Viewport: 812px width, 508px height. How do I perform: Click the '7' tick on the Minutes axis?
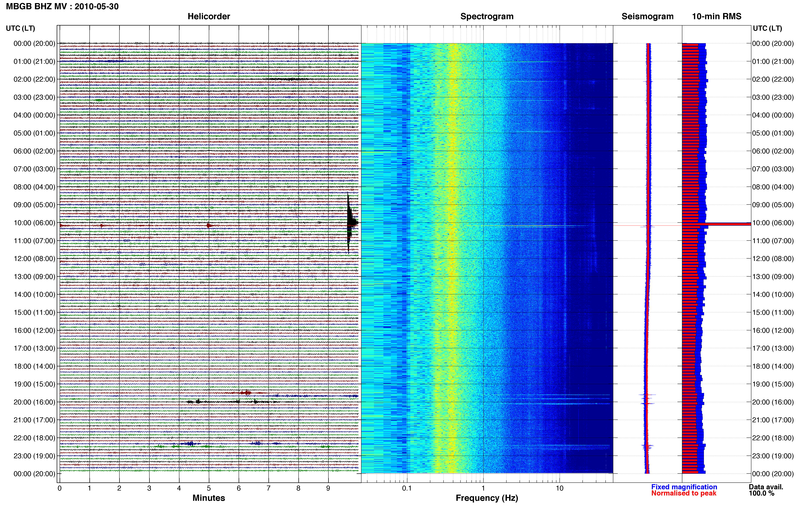[269, 488]
